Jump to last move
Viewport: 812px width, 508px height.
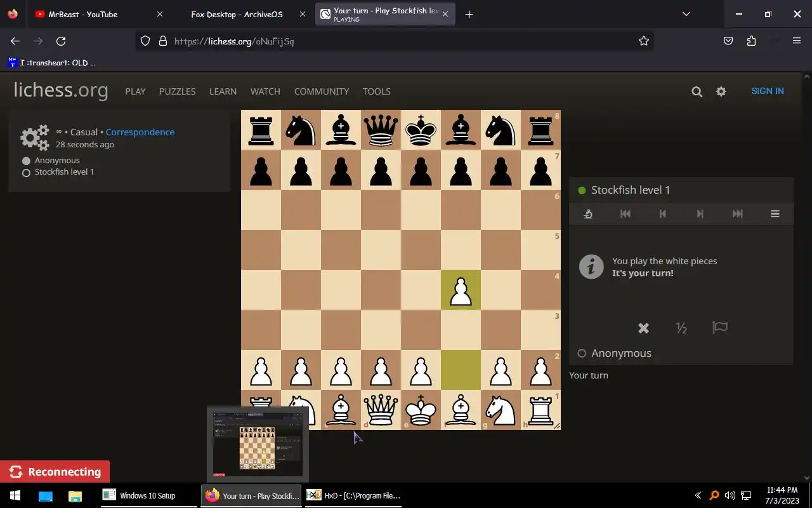point(737,214)
